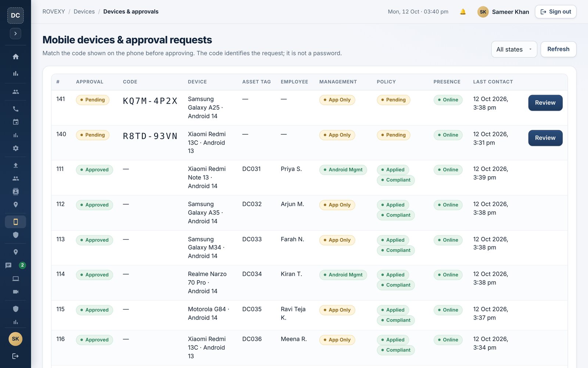Viewport: 588px width, 368px height.
Task: Open the video camera icon in the sidebar
Action: tap(15, 292)
